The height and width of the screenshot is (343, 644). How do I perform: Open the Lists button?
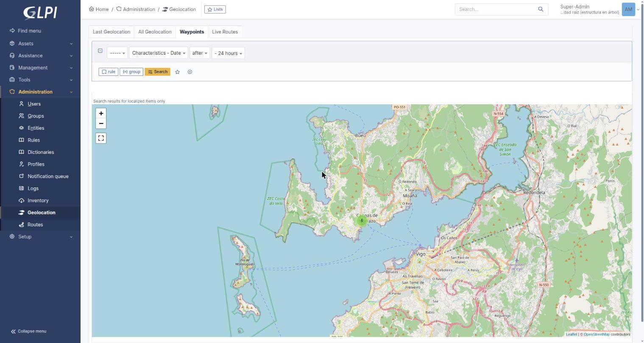215,9
